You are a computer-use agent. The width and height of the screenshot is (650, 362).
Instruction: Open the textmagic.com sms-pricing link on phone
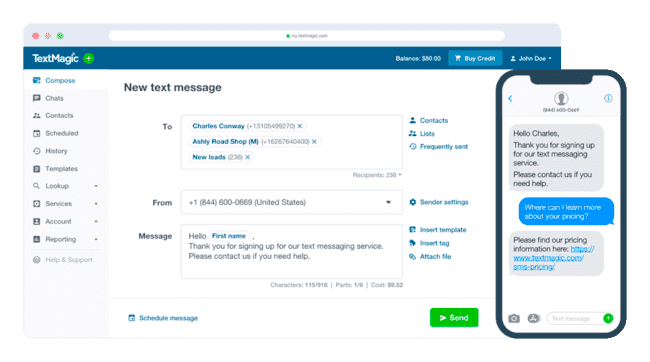(x=554, y=258)
